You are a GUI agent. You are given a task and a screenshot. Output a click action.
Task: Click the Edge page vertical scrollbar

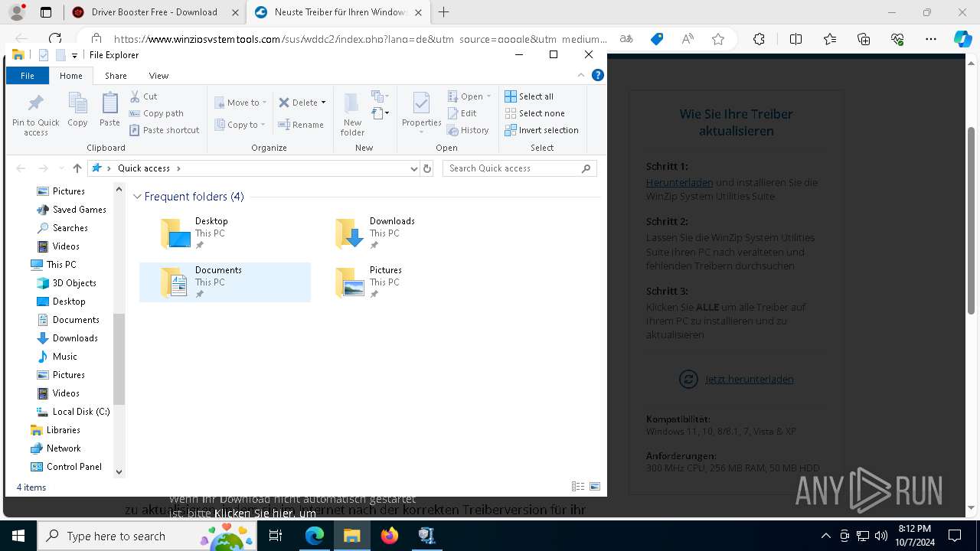(x=972, y=220)
